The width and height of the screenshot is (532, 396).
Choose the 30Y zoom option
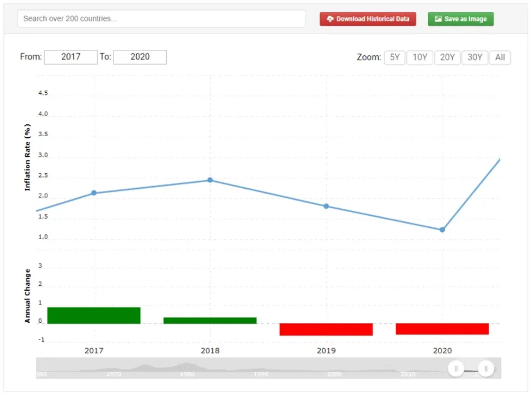tap(475, 58)
